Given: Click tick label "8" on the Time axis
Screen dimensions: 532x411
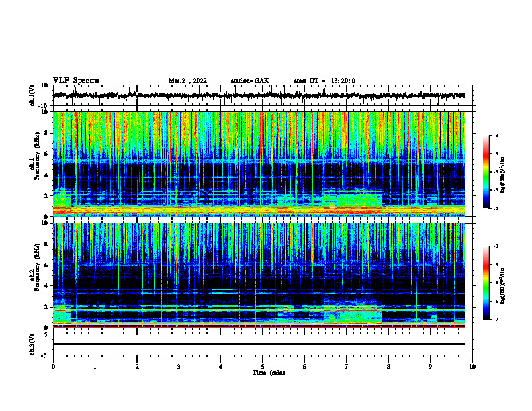Looking at the screenshot, I should tap(388, 367).
